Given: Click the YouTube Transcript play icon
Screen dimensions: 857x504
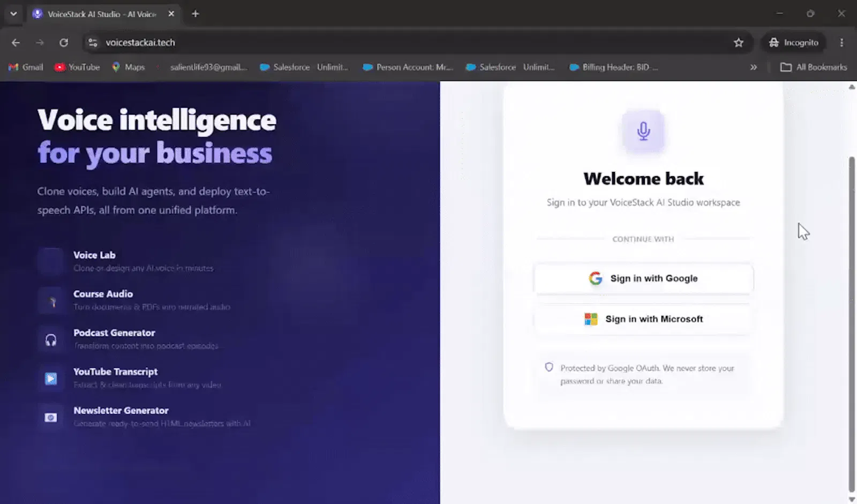Looking at the screenshot, I should [51, 379].
